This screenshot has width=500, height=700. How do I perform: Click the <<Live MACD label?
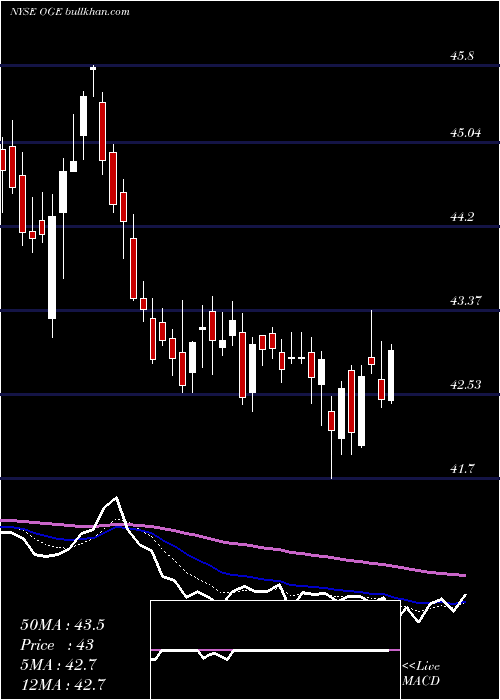421,674
